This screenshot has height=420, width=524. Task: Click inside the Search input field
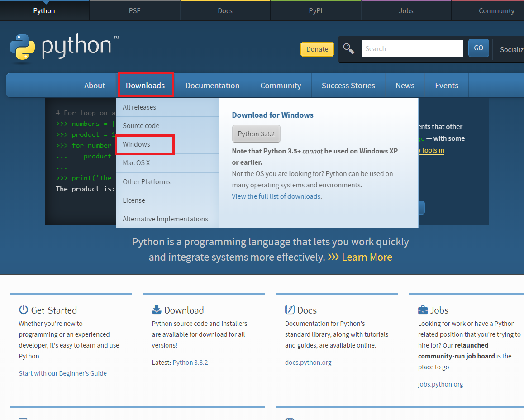(412, 49)
